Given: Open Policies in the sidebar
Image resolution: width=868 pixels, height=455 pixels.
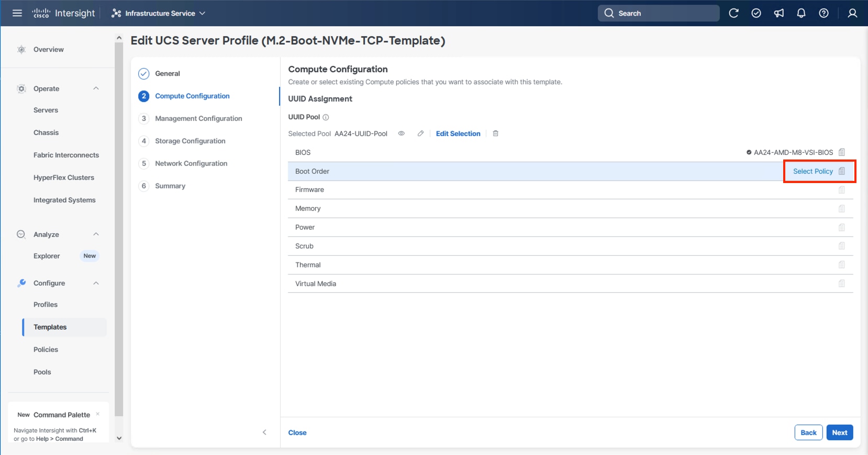Looking at the screenshot, I should 46,349.
